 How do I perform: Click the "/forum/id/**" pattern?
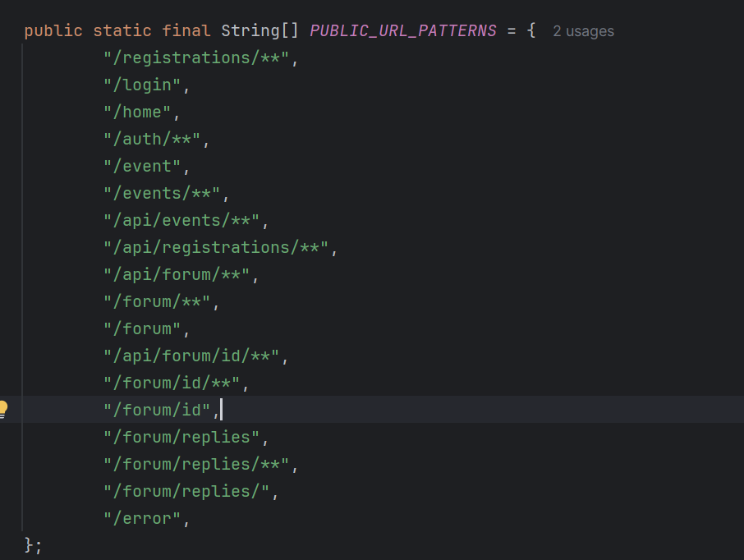[172, 383]
